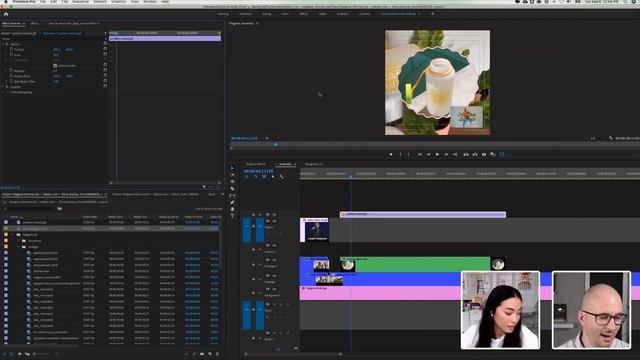Reset the Motion effect parameters
Viewport: 640px width, 360px height.
(x=105, y=43)
